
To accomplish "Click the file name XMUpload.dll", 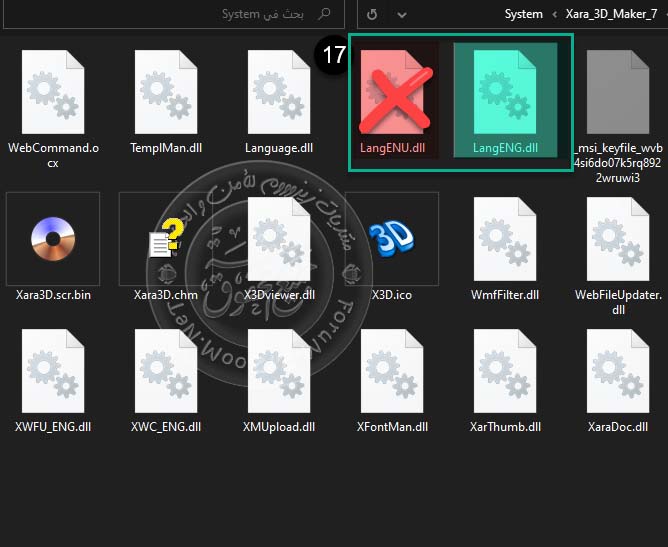I will pos(279,427).
